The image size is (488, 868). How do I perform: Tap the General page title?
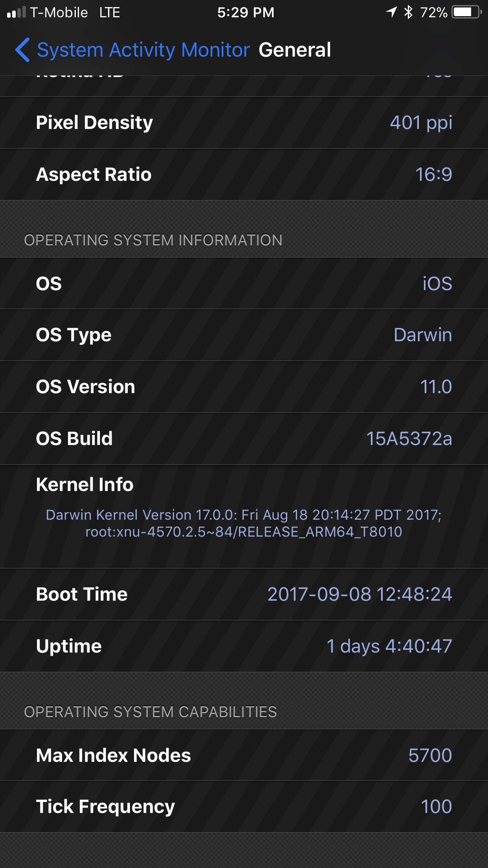295,50
